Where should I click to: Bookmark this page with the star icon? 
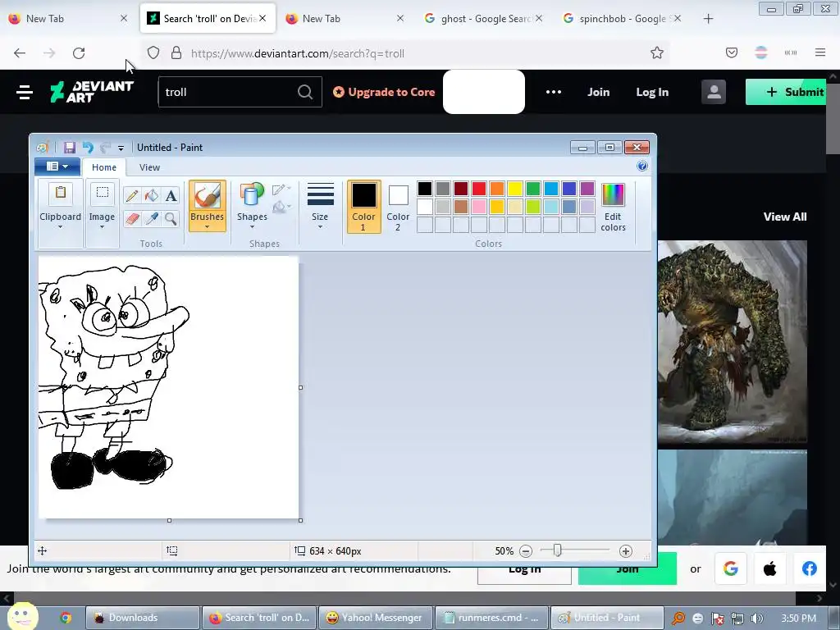pos(657,53)
